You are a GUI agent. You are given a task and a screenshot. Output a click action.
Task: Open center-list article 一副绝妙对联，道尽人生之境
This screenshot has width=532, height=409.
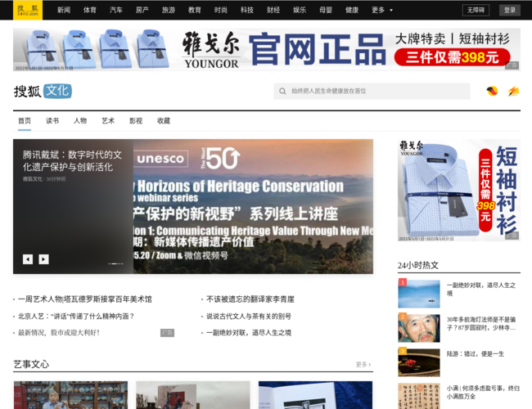point(249,333)
